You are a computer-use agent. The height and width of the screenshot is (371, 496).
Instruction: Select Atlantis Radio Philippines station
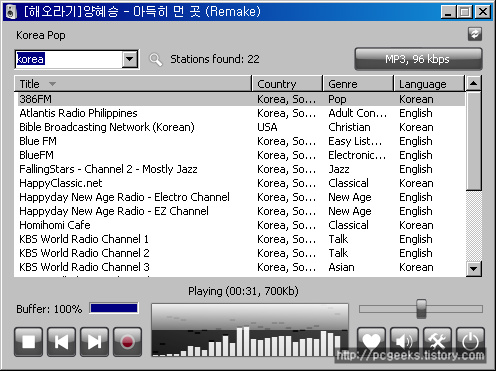pos(241,113)
